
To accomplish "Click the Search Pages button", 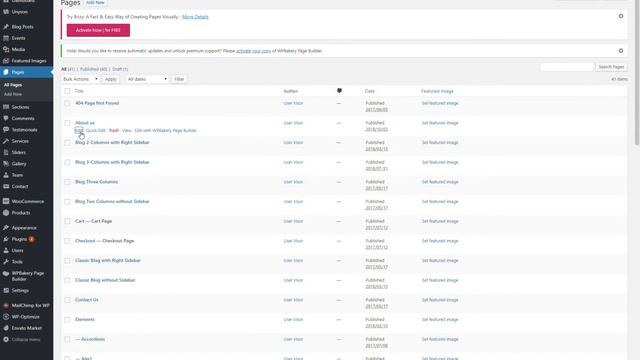I will point(611,67).
